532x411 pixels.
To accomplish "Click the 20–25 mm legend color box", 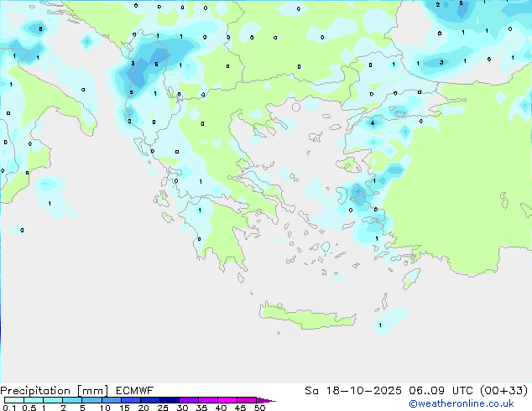I will pos(150,400).
